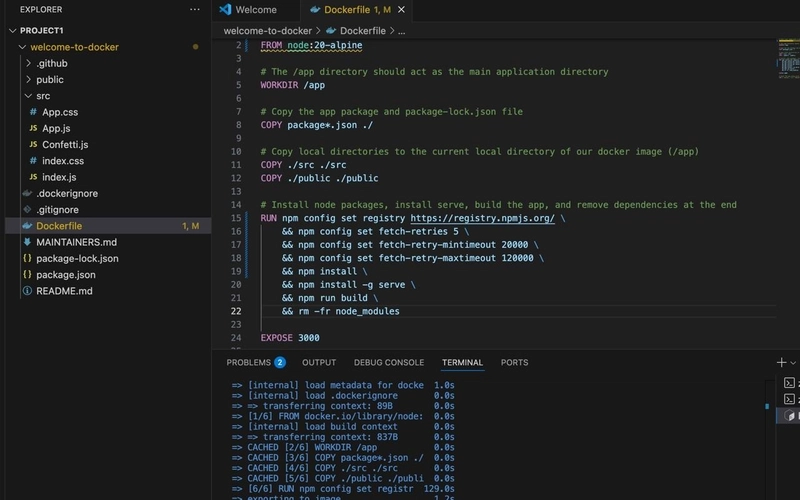Open App.css file
This screenshot has height=500, width=800.
(x=60, y=112)
